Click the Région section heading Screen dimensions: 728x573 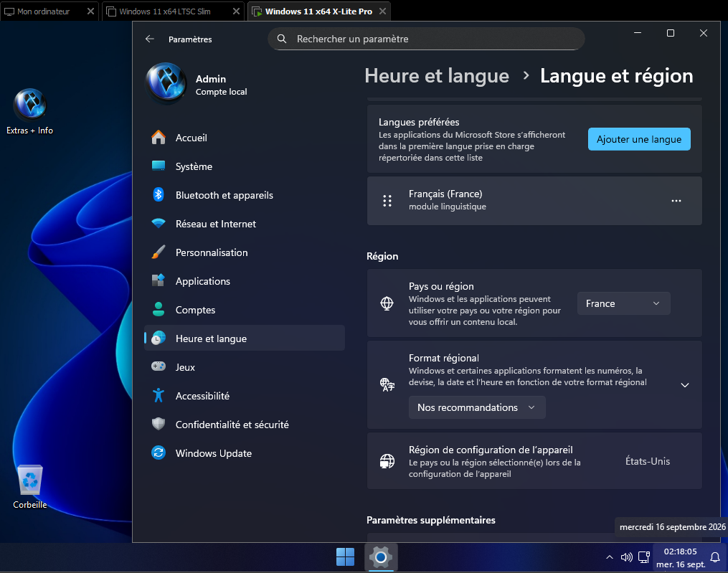click(382, 256)
